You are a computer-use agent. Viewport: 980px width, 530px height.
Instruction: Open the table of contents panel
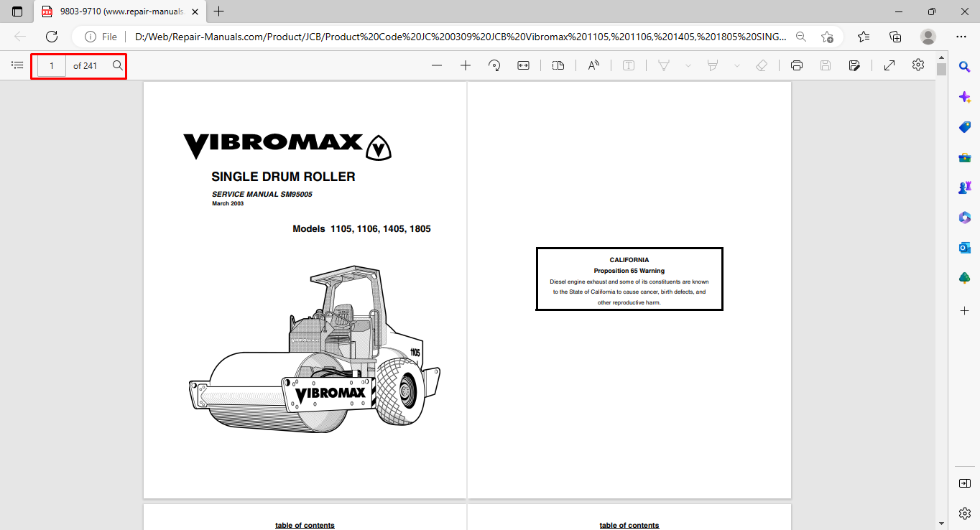pos(17,65)
